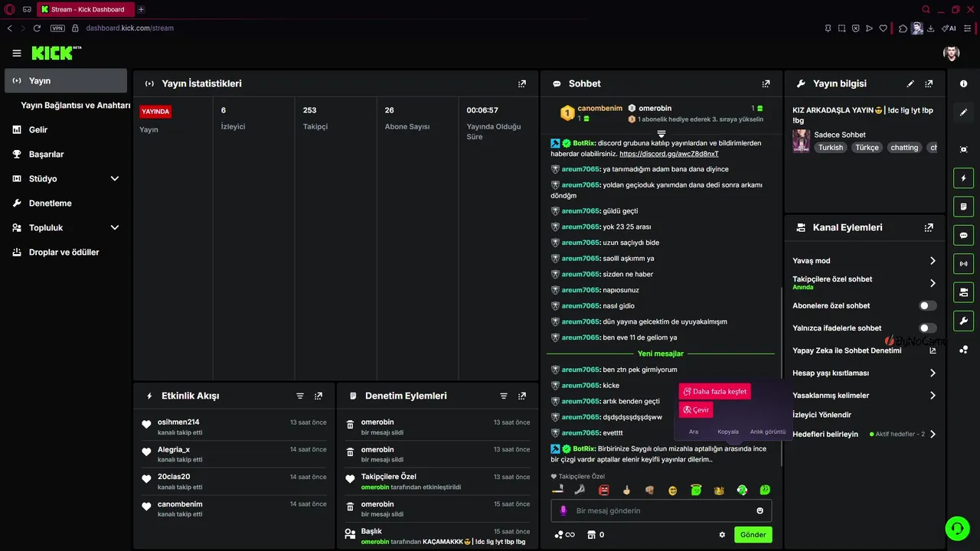Insert the green headphones emote

pyautogui.click(x=742, y=490)
